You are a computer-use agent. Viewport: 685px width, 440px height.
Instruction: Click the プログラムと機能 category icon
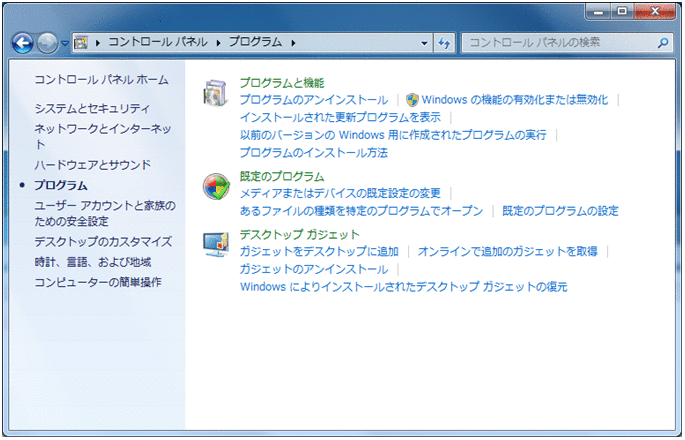[215, 93]
